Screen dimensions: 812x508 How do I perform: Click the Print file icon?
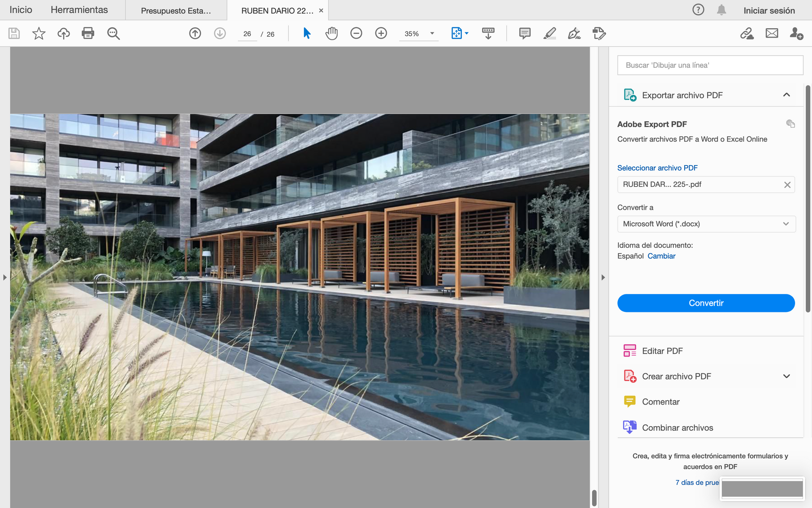point(88,33)
